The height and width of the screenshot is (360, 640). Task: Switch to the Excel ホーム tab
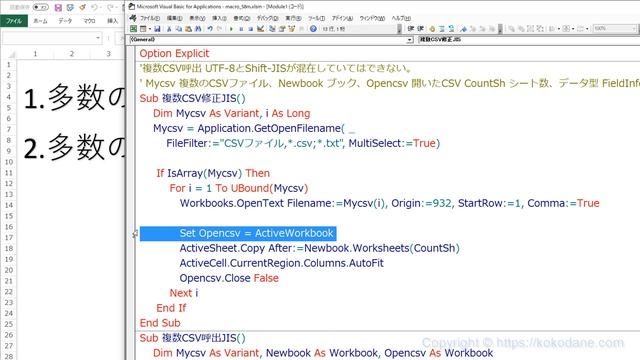point(40,21)
